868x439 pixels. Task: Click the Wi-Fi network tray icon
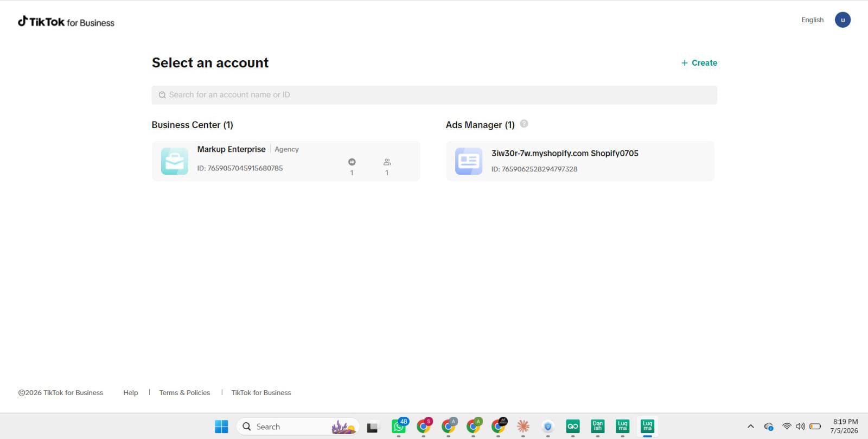787,427
